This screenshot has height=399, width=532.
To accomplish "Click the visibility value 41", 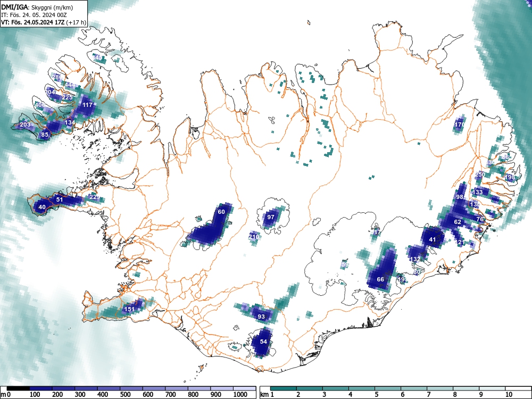I will pyautogui.click(x=432, y=239).
